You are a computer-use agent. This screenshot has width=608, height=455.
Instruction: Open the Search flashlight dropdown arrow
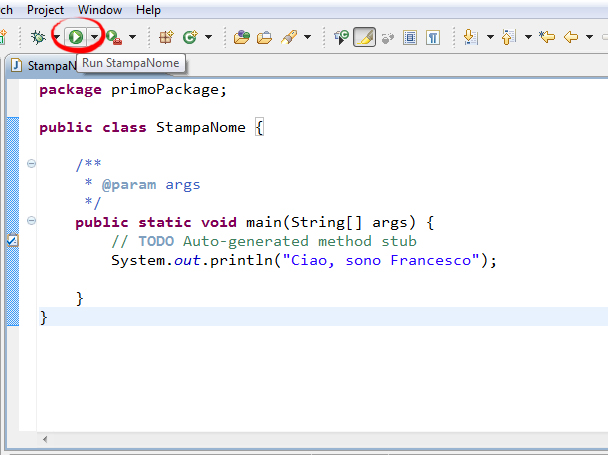pos(307,37)
